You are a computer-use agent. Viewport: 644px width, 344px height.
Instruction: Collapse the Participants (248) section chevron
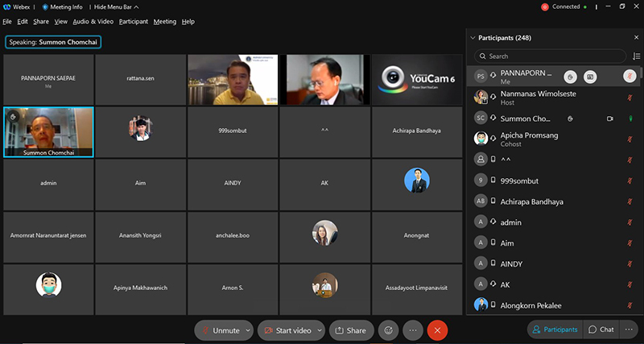point(473,38)
